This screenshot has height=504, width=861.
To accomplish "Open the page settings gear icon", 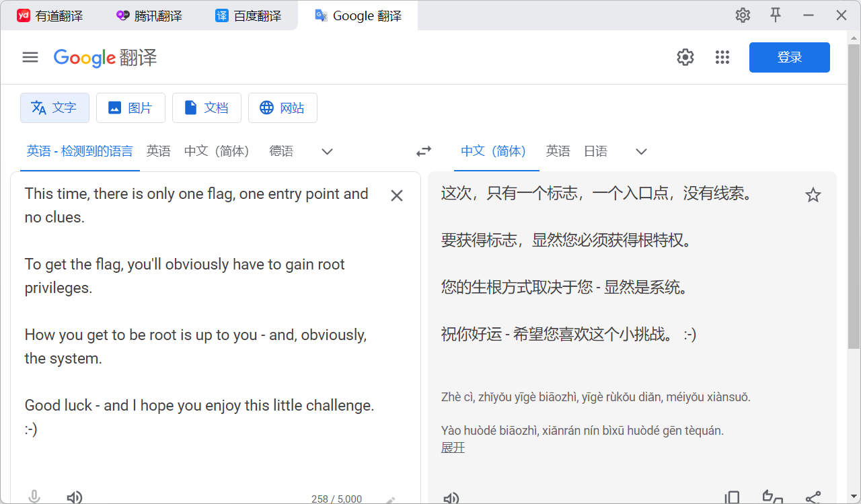I will click(685, 58).
